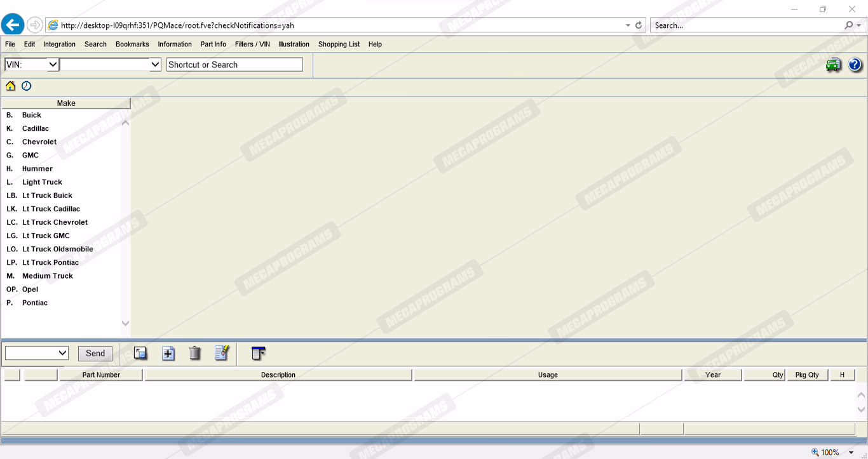Click the shopping list window icon left of plus
868x459 pixels.
point(140,354)
